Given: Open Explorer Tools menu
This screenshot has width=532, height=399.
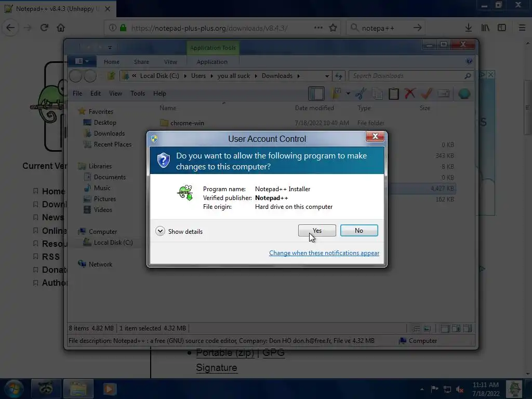Looking at the screenshot, I should click(x=138, y=94).
